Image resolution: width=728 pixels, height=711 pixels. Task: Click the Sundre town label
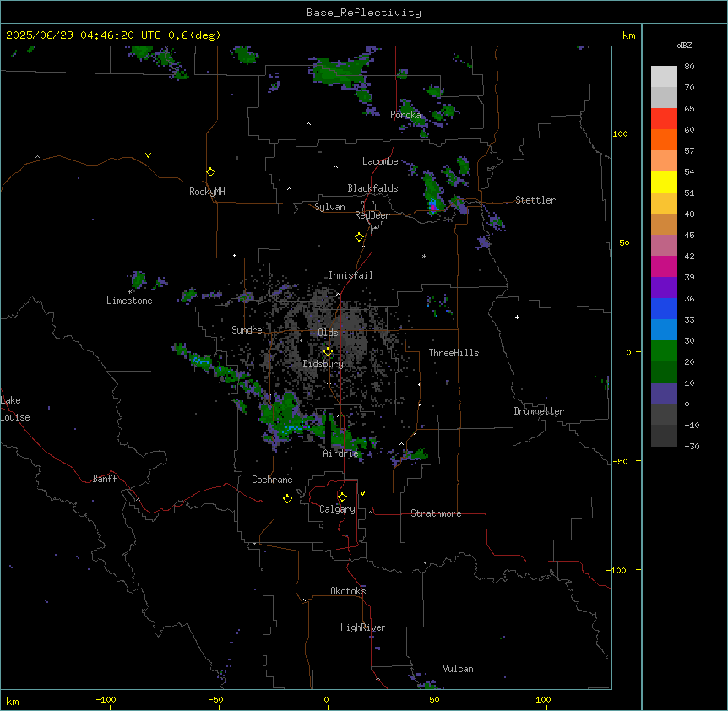[247, 330]
